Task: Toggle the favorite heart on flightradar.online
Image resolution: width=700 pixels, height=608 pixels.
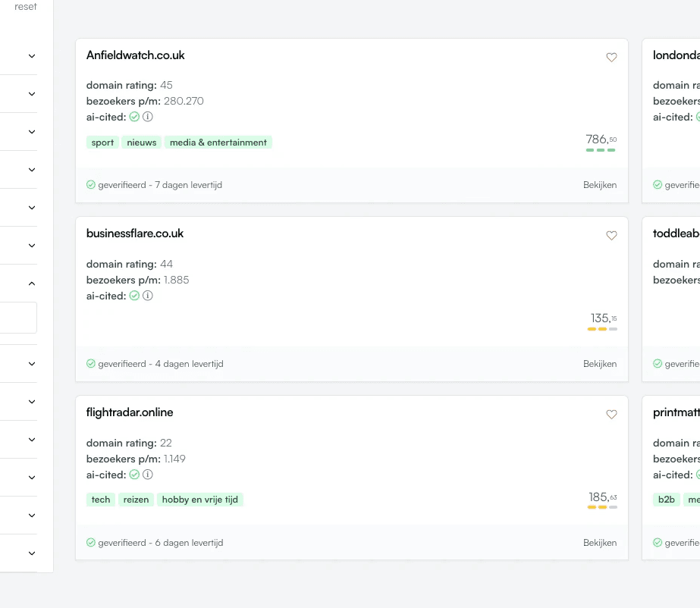Action: pyautogui.click(x=611, y=414)
